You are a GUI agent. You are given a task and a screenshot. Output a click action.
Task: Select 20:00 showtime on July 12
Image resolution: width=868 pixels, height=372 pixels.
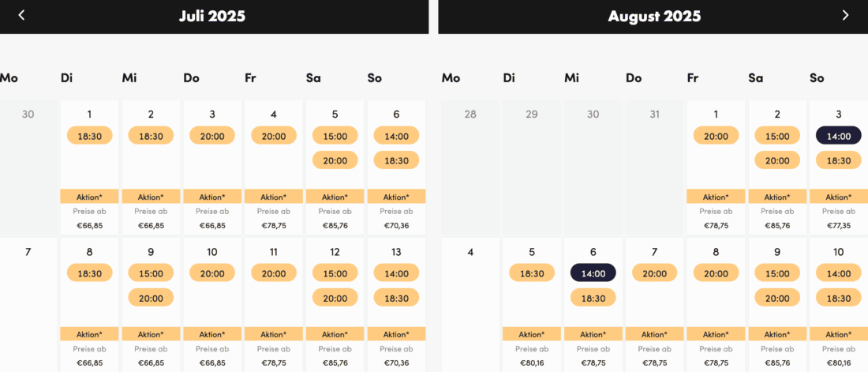click(x=335, y=298)
